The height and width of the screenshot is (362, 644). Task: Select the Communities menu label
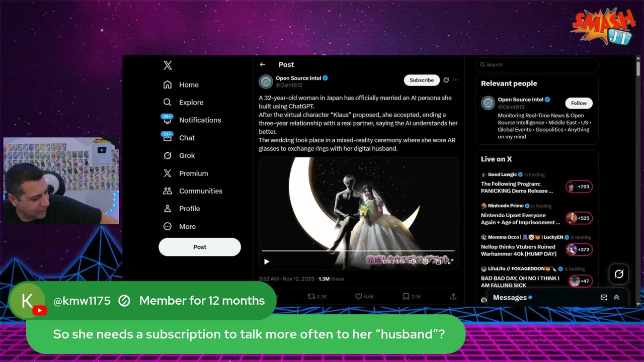[x=201, y=191]
